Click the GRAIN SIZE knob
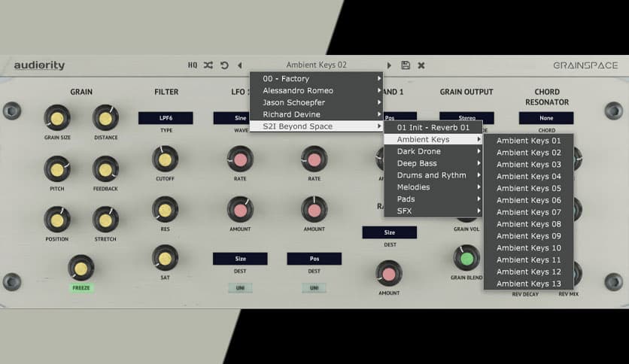 point(57,118)
